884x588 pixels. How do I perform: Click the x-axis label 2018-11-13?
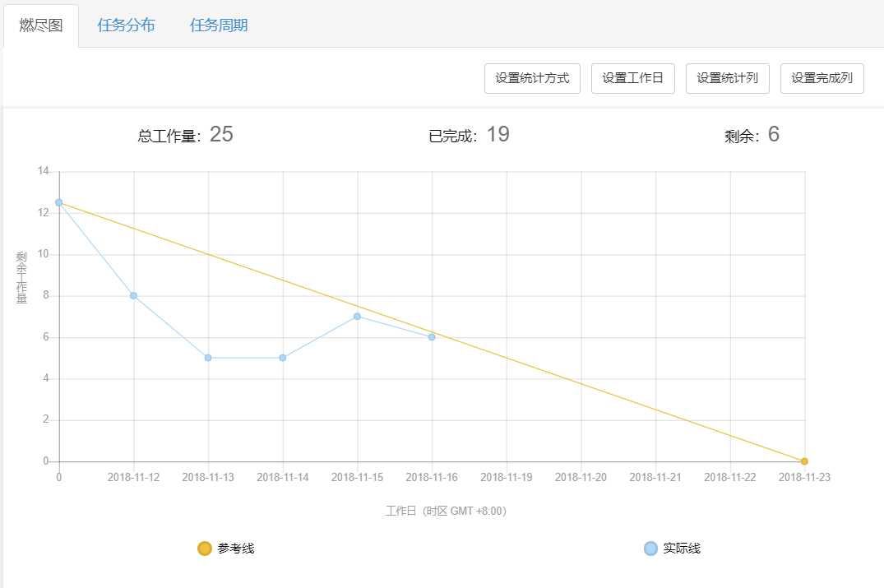coord(208,478)
